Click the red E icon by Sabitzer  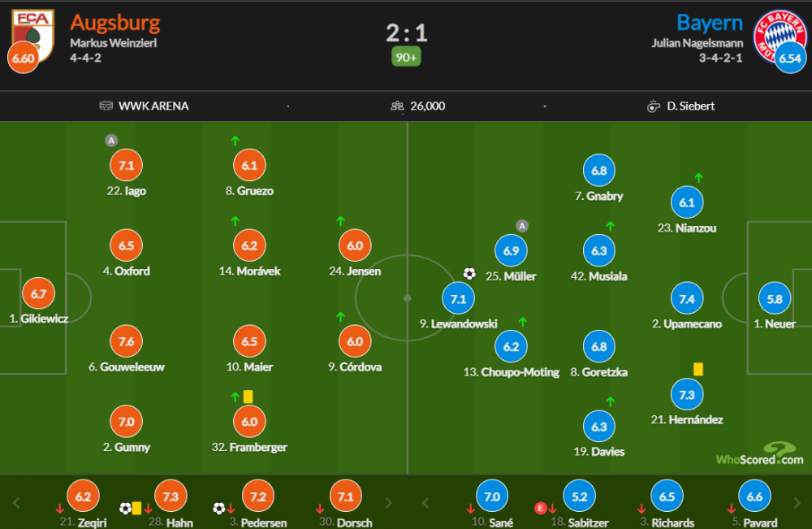point(541,508)
